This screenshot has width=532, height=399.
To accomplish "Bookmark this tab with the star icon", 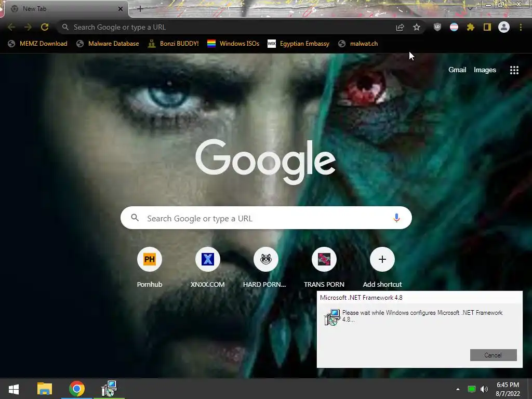I will (417, 27).
